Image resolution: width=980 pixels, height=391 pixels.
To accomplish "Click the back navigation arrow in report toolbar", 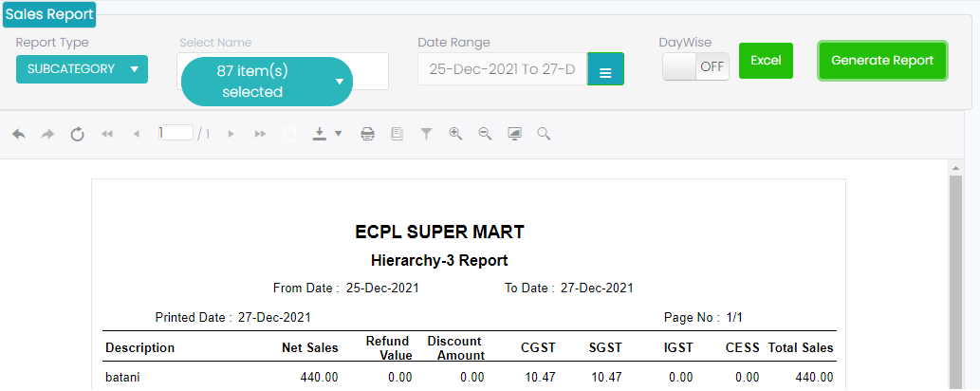I will [x=19, y=135].
